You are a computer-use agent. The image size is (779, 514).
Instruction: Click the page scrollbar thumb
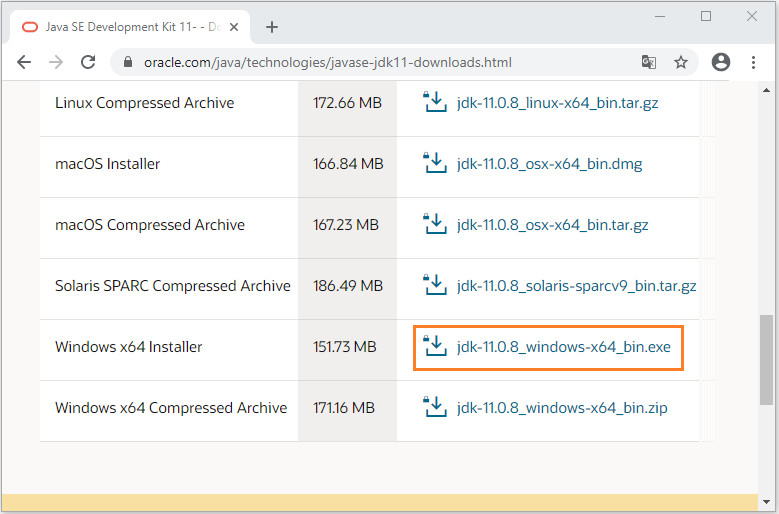coord(766,360)
